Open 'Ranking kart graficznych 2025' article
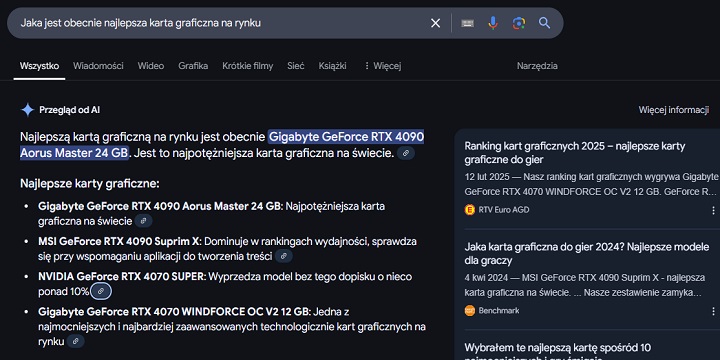 click(x=574, y=153)
